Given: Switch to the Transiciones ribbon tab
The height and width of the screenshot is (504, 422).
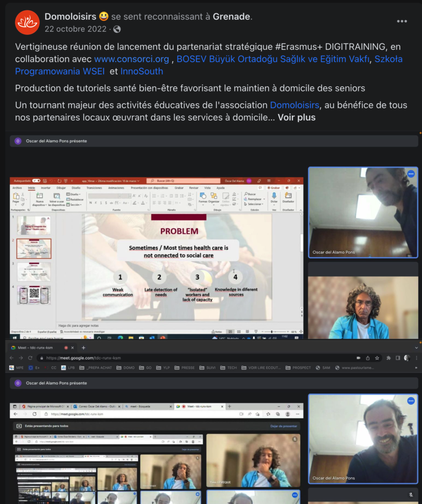Looking at the screenshot, I should pos(94,188).
